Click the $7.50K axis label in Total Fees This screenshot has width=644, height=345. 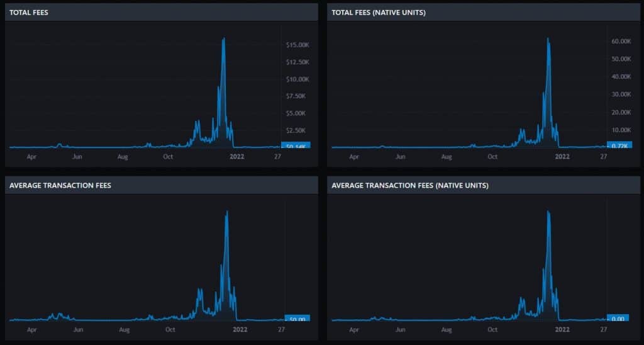point(296,96)
